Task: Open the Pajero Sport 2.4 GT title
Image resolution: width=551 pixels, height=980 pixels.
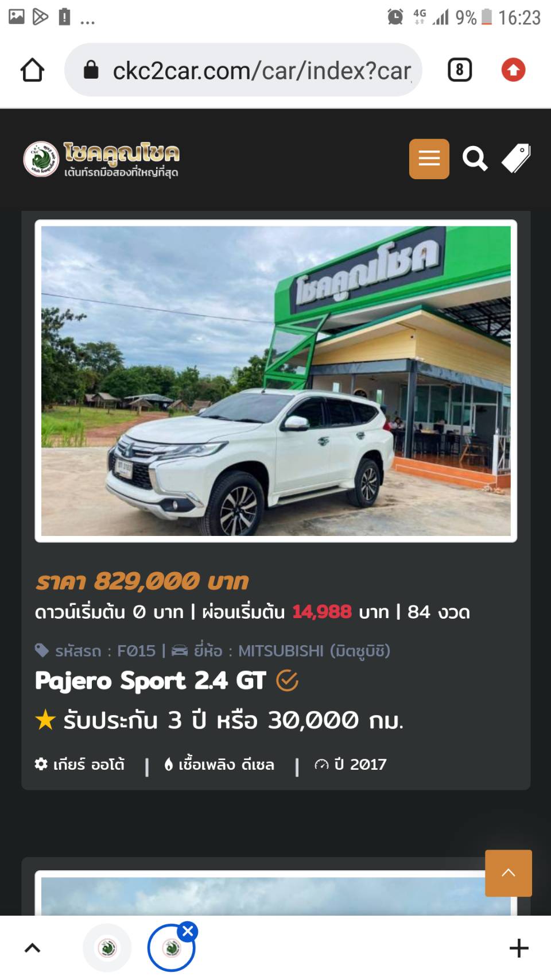Action: pyautogui.click(x=150, y=681)
